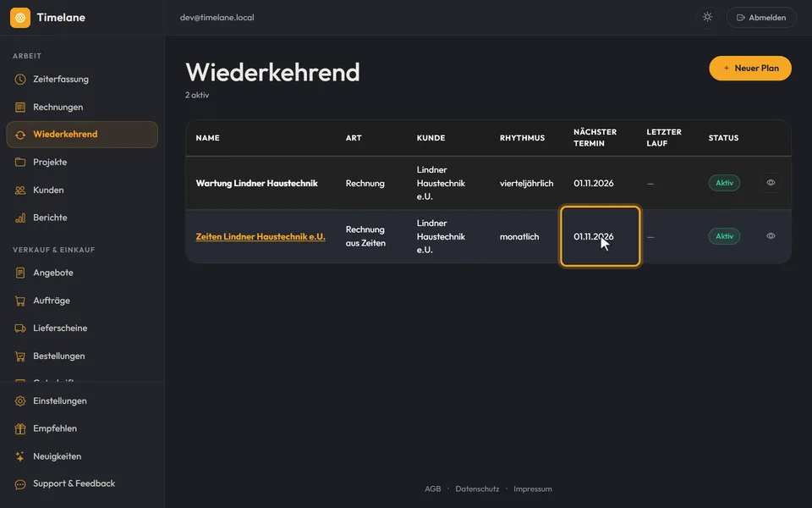812x508 pixels.
Task: Click the Bestellungen cart icon
Action: tap(20, 356)
